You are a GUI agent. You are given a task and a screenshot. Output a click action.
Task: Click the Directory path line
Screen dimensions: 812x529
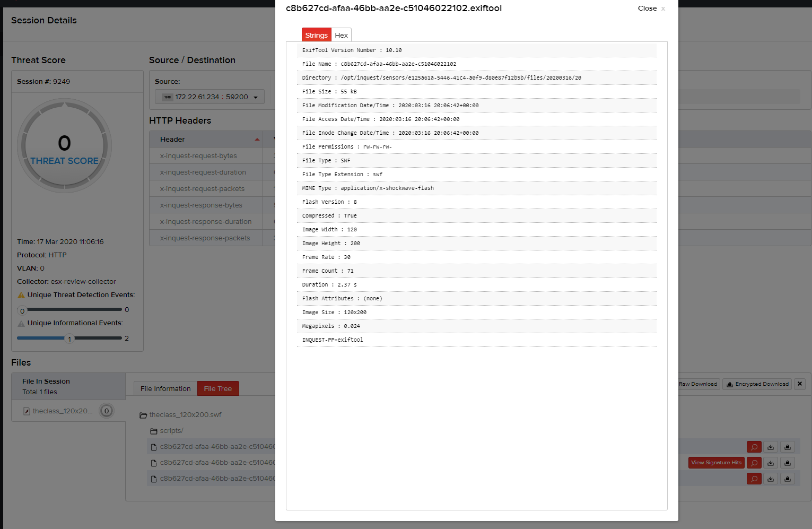coord(477,78)
